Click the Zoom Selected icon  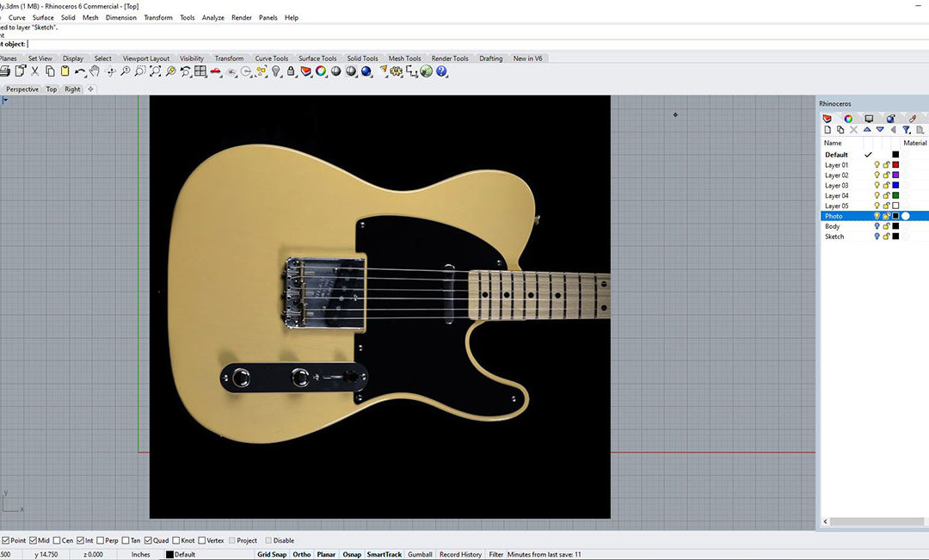(x=170, y=71)
